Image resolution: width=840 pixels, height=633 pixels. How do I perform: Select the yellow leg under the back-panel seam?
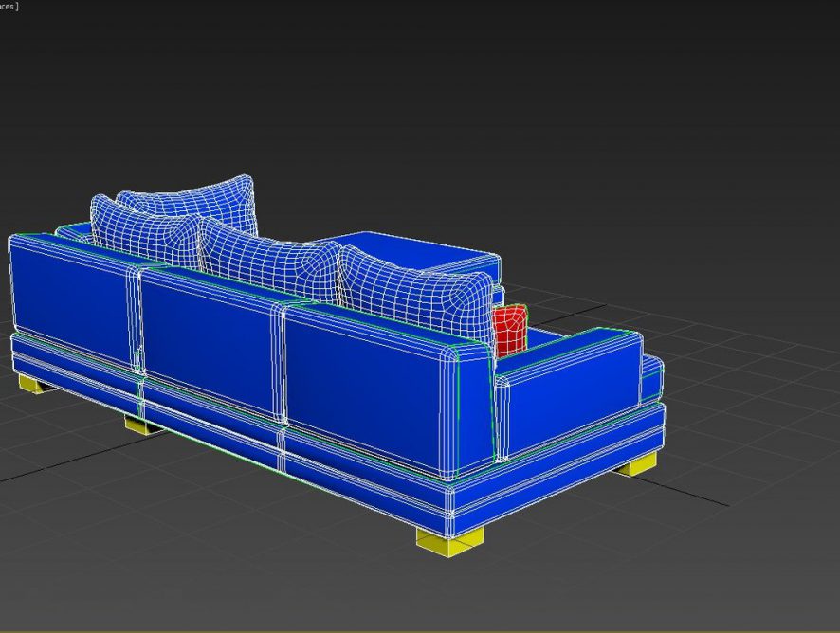coord(142,425)
